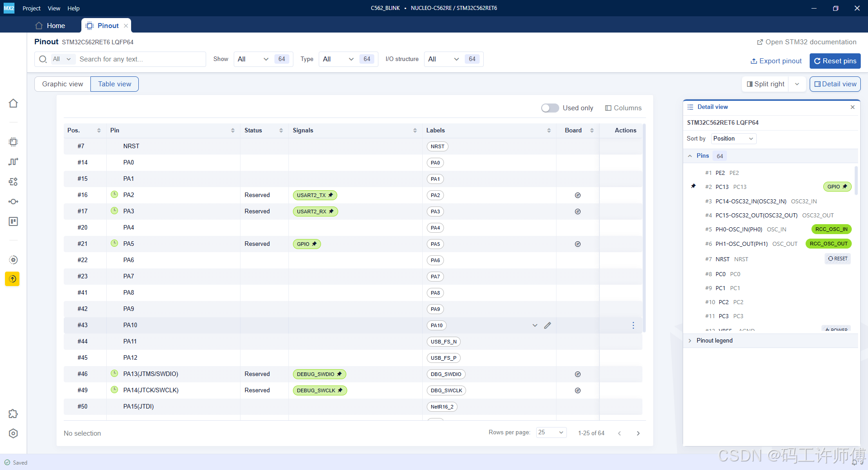The height and width of the screenshot is (470, 868).
Task: Click the RESET badge on NRST pin
Action: tap(838, 258)
